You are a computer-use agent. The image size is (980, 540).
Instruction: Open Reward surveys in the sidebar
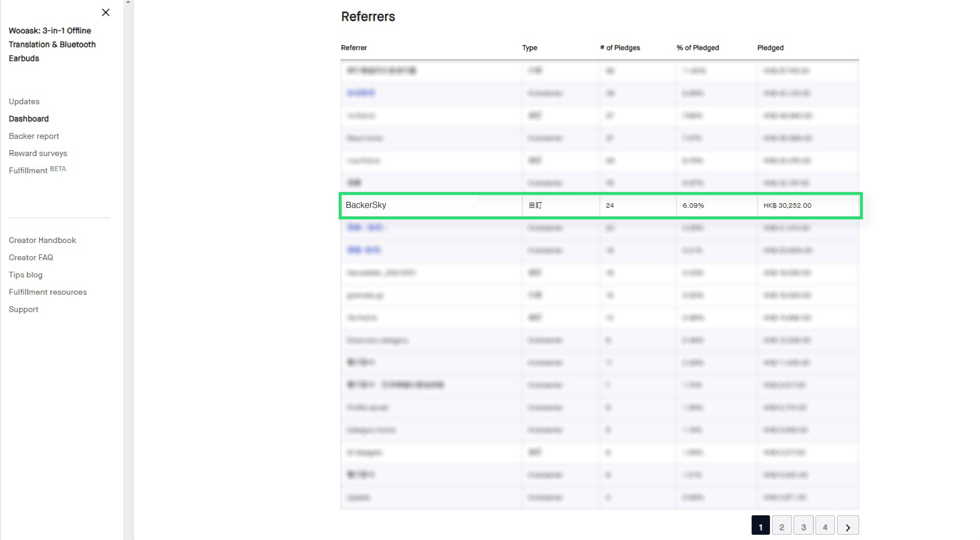pos(38,153)
